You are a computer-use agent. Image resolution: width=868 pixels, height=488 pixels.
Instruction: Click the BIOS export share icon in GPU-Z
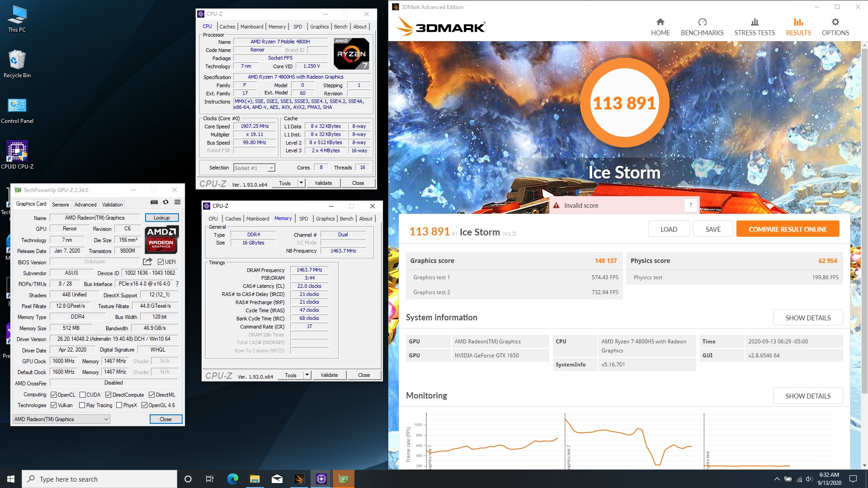(x=147, y=262)
